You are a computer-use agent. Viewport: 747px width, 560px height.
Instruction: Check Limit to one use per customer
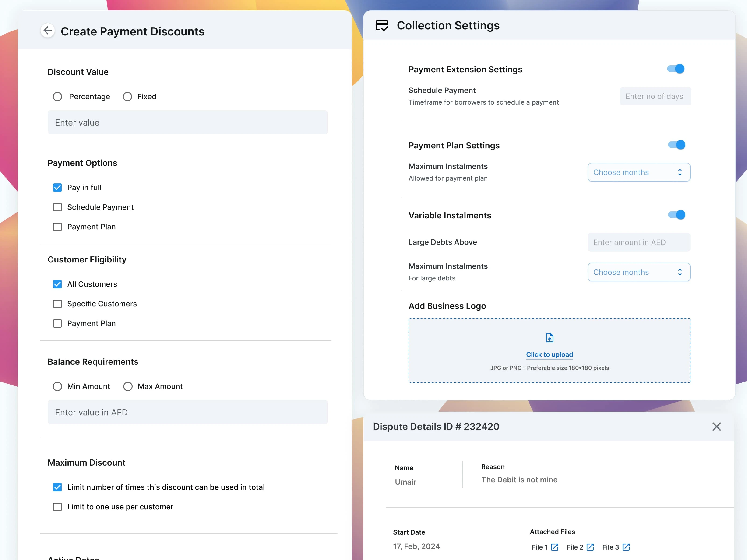(57, 507)
